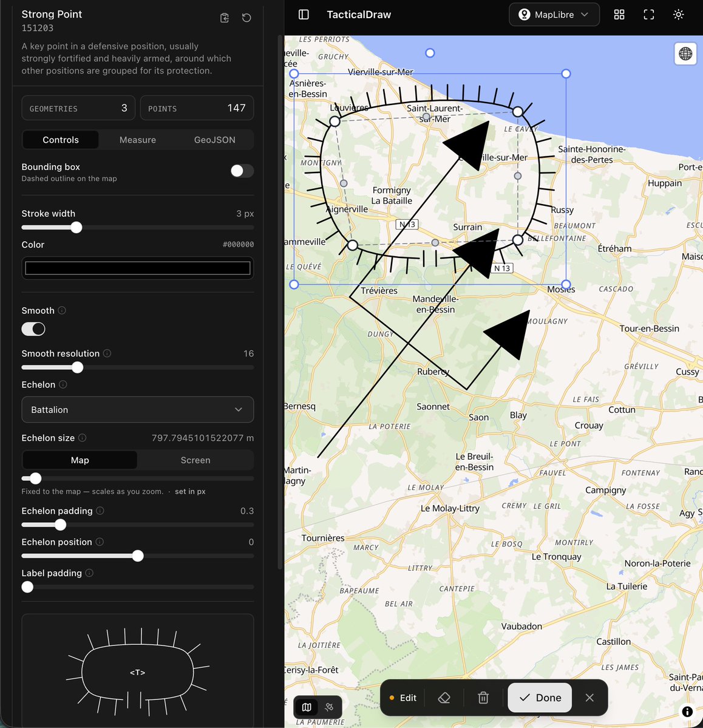Click the 'set in px' link
The height and width of the screenshot is (728, 703).
(x=190, y=491)
